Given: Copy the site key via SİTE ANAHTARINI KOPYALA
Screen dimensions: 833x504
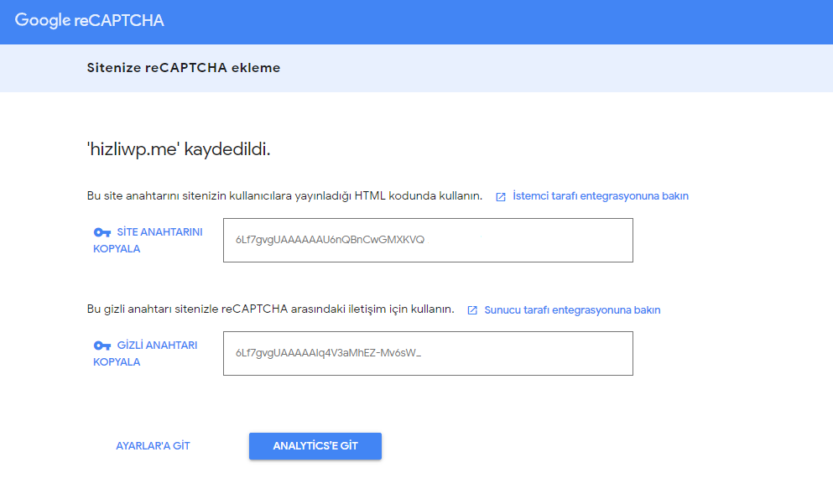Looking at the screenshot, I should (148, 240).
